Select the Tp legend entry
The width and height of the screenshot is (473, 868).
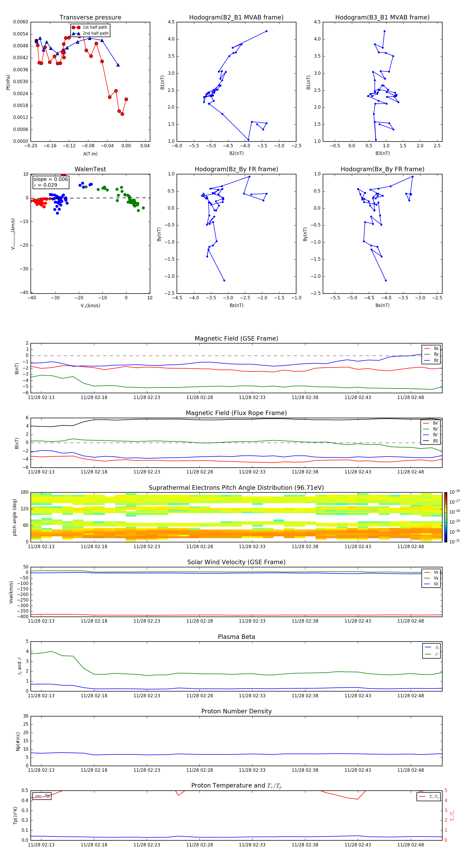pos(42,796)
